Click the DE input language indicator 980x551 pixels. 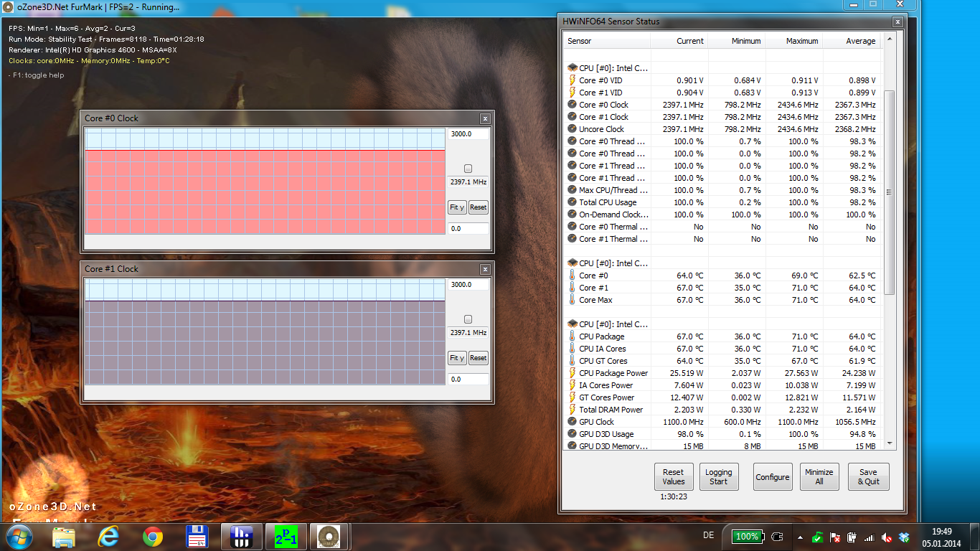(x=709, y=535)
